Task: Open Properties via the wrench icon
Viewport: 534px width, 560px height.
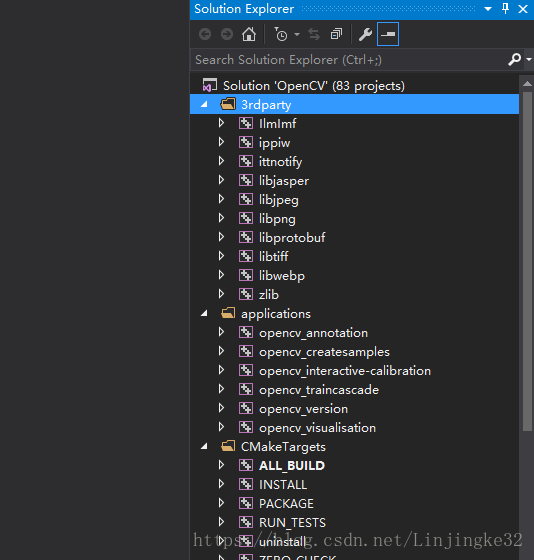Action: point(365,34)
